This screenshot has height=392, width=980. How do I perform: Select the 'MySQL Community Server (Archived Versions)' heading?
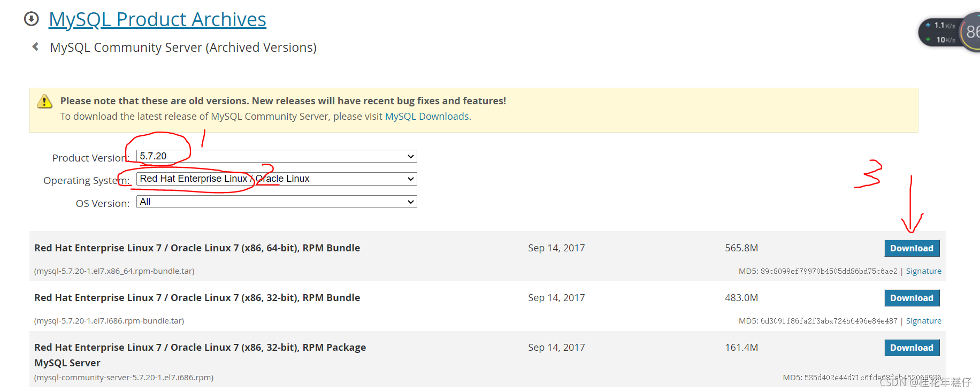[x=183, y=48]
